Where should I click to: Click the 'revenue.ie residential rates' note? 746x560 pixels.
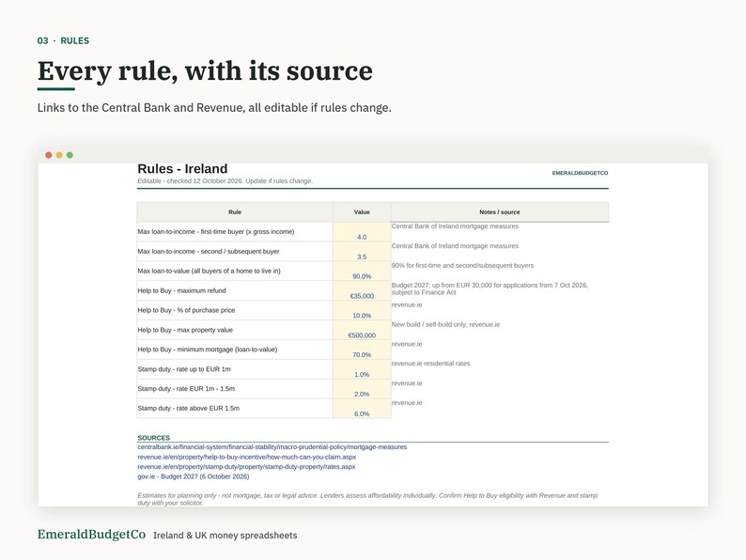point(430,364)
